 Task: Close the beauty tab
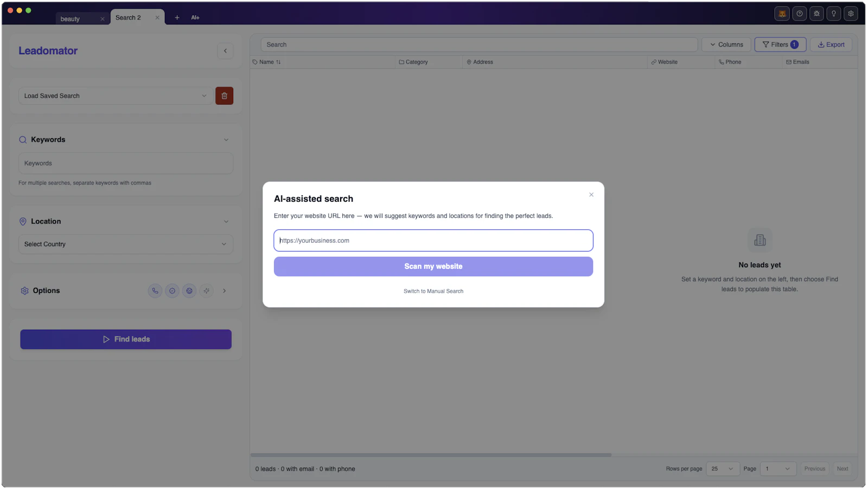pyautogui.click(x=102, y=19)
